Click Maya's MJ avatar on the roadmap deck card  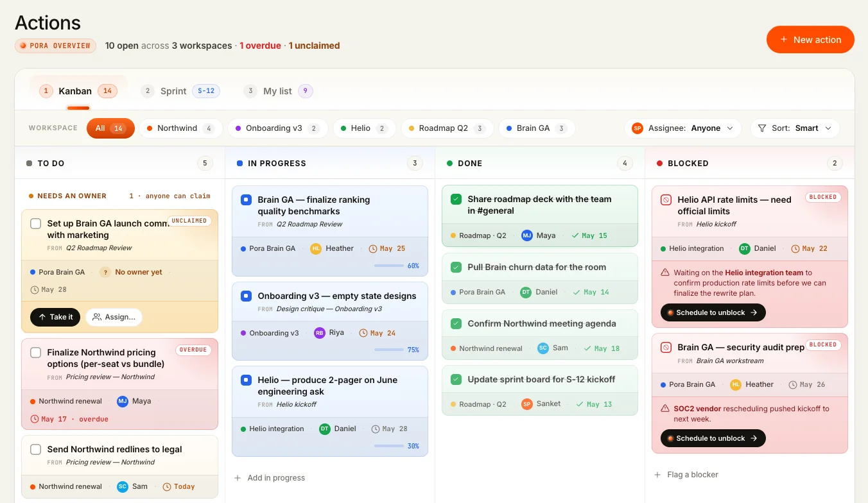(527, 235)
